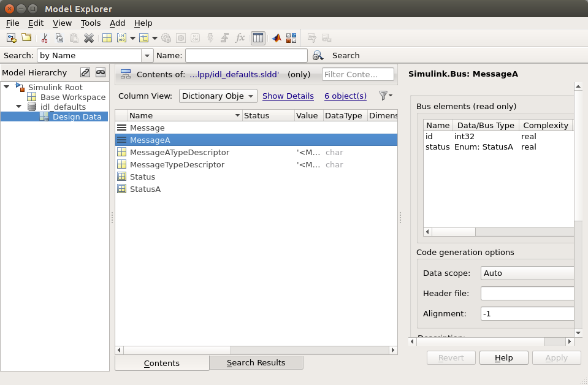Screen dimensions: 588x385
Task: Select the Message bus row
Action: click(256, 128)
